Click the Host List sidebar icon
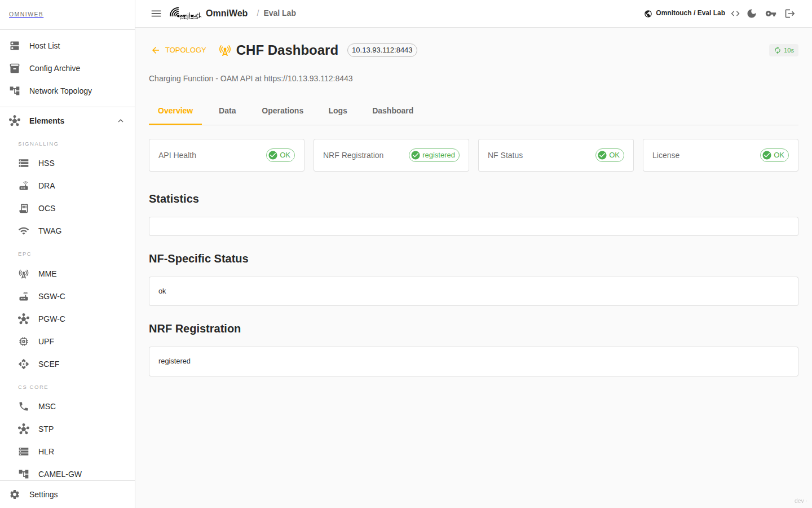This screenshot has height=508, width=812. tap(15, 46)
